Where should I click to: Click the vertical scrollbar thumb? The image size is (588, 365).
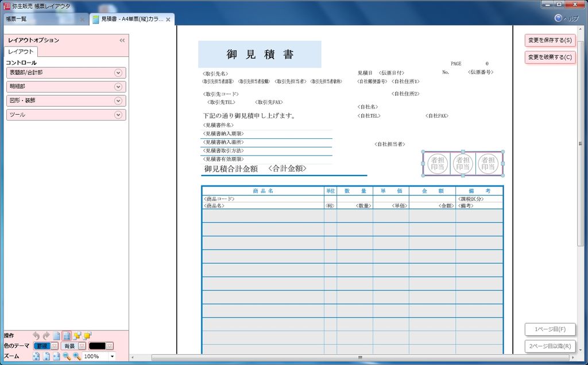click(x=581, y=143)
